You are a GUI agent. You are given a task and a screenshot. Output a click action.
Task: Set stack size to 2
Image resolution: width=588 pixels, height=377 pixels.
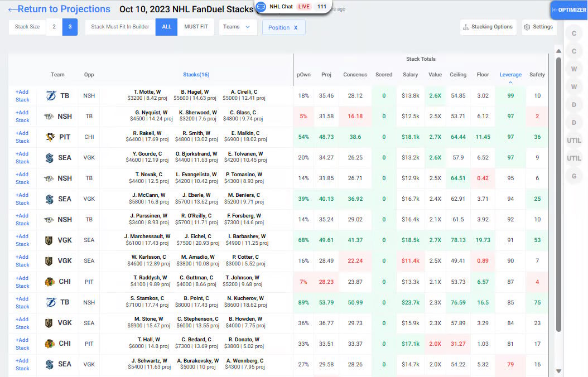tap(54, 27)
